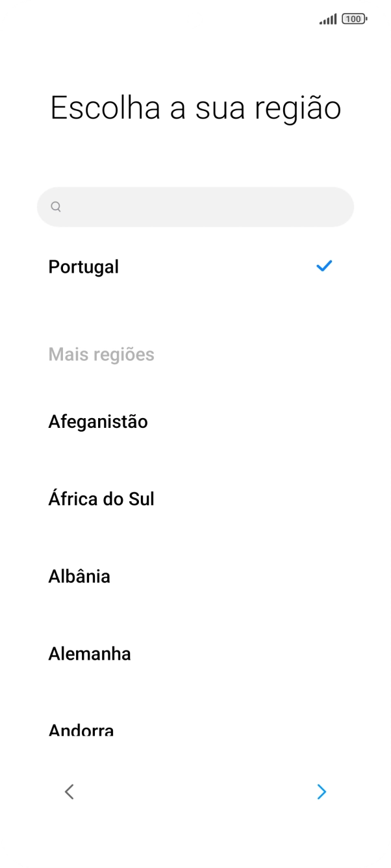Tap the signal strength icon
The image size is (391, 868).
[327, 19]
